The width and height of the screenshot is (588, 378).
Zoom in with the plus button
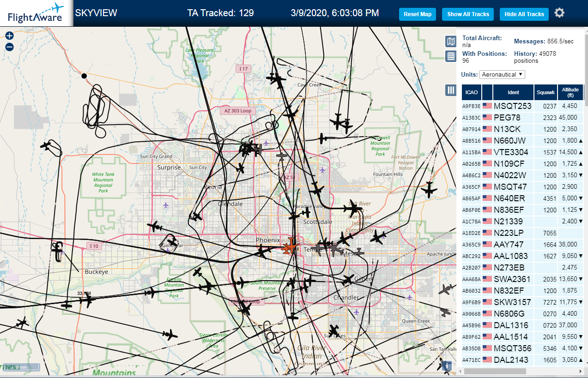[x=10, y=36]
